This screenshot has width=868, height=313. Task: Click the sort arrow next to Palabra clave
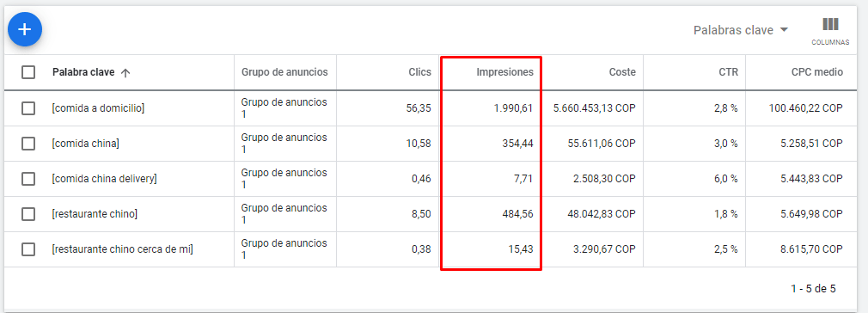click(x=125, y=72)
